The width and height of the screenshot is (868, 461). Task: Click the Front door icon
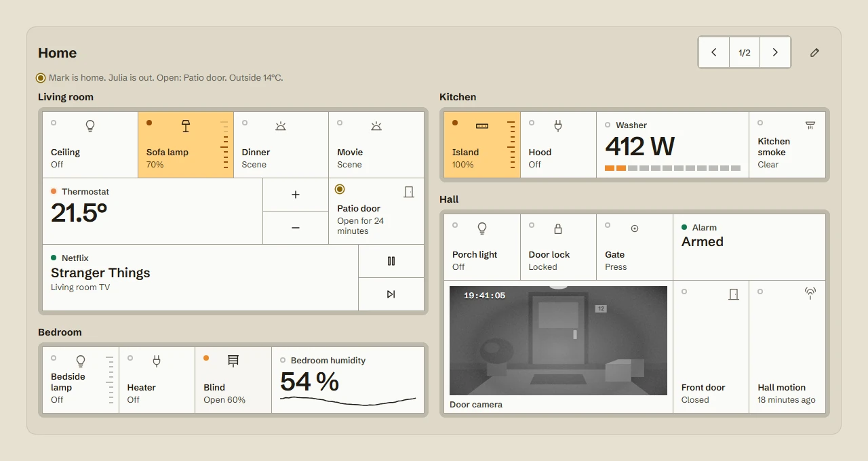pos(733,294)
